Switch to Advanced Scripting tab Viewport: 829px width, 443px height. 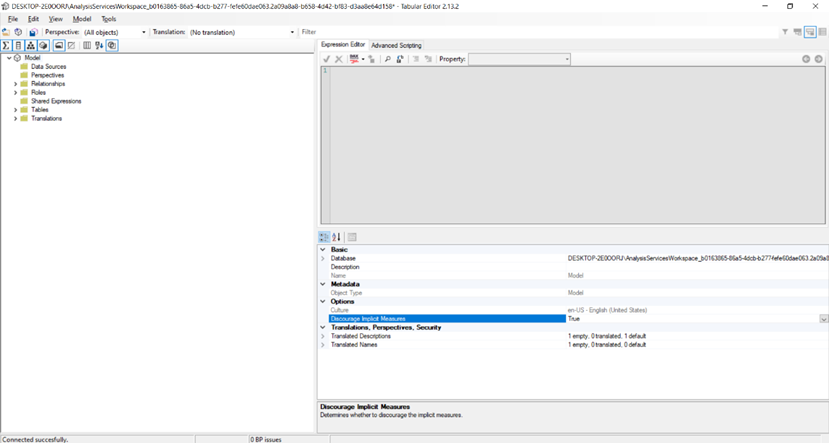click(x=396, y=45)
